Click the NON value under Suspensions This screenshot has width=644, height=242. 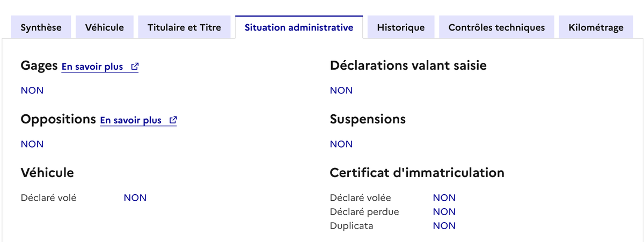click(341, 144)
